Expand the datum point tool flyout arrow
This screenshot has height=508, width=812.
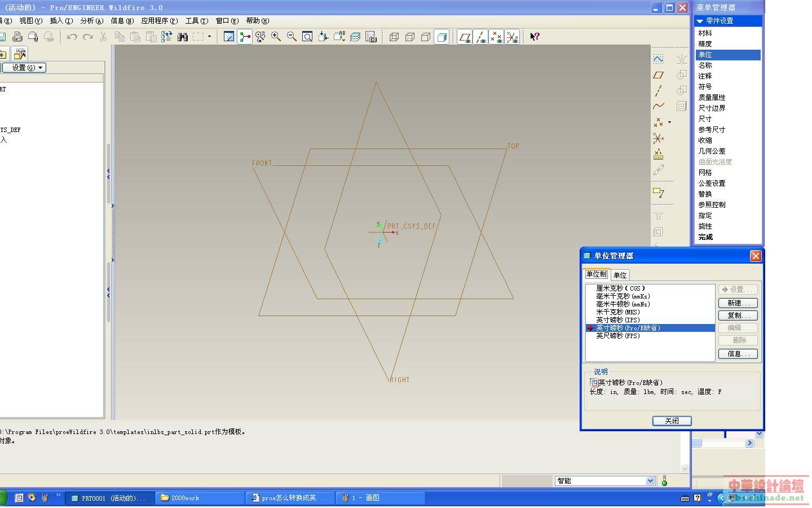tap(669, 122)
